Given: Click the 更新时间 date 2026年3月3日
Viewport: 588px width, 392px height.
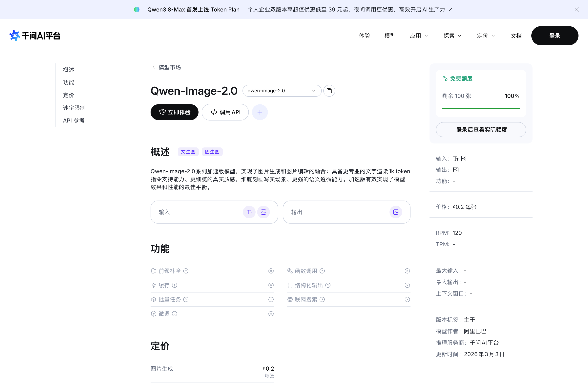Looking at the screenshot, I should tap(484, 354).
